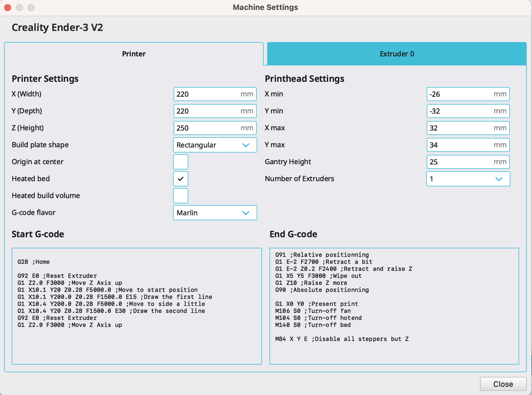Viewport: 532px width, 395px height.
Task: Uncheck the Heated bed checkbox
Action: pos(181,179)
